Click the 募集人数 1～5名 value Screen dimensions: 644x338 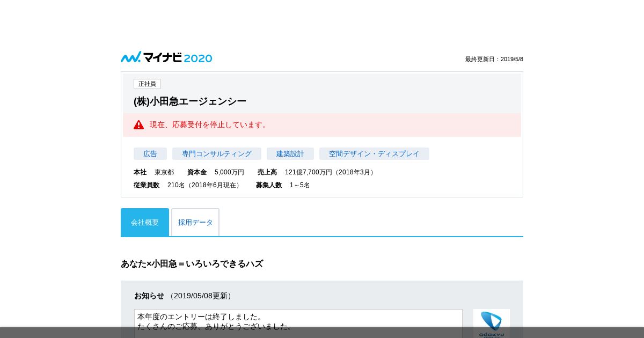point(283,185)
